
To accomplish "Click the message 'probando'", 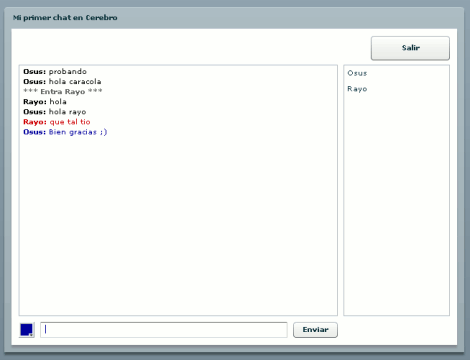I will point(68,72).
